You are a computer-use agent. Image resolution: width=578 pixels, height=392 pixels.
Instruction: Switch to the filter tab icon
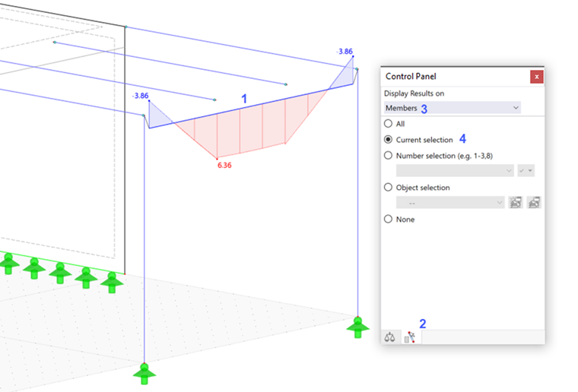[x=409, y=337]
